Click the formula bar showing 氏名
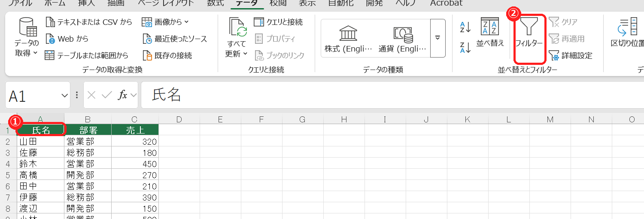The width and height of the screenshot is (644, 219). pos(392,95)
